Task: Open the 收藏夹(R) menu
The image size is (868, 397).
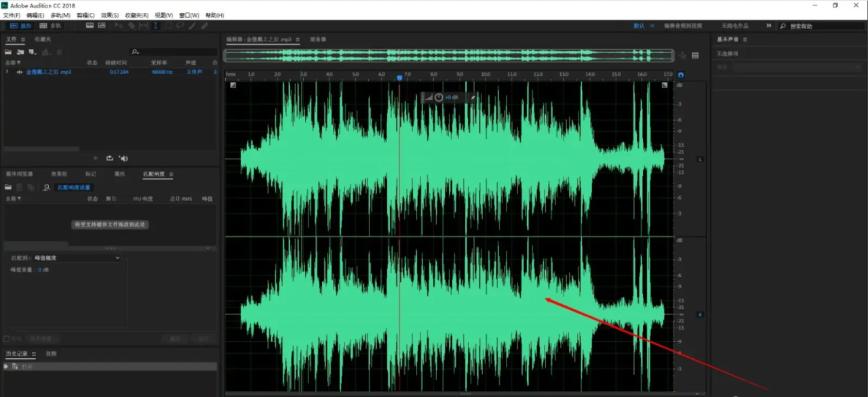Action: pyautogui.click(x=136, y=15)
